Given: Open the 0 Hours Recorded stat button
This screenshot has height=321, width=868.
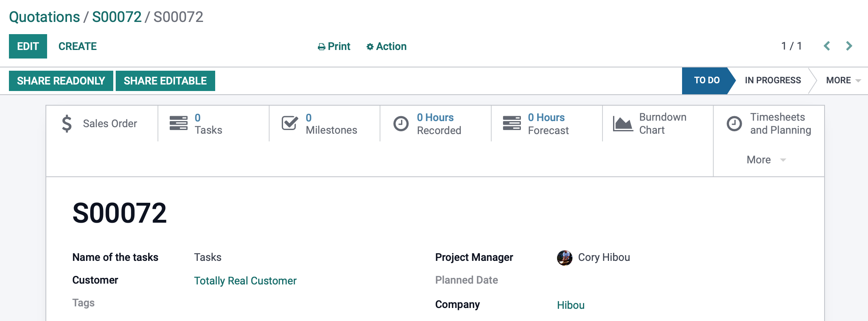Looking at the screenshot, I should point(436,124).
